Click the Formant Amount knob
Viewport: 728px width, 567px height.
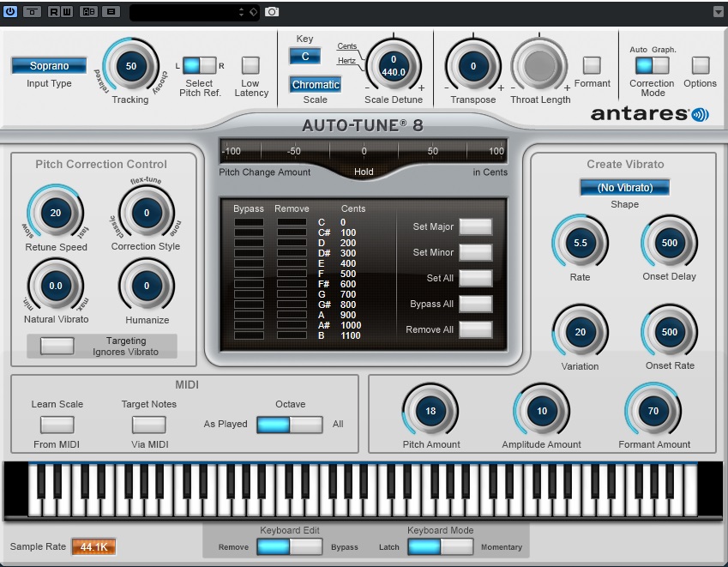click(x=653, y=411)
